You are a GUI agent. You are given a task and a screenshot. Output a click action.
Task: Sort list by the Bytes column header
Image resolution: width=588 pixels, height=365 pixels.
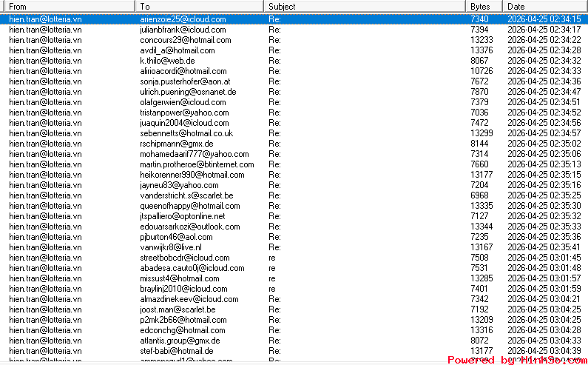(x=484, y=7)
